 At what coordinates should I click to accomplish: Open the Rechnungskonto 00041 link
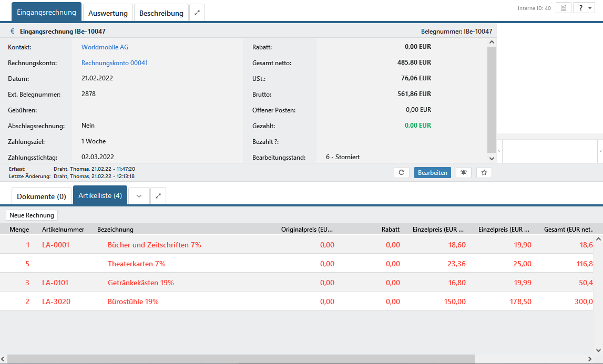click(x=114, y=63)
